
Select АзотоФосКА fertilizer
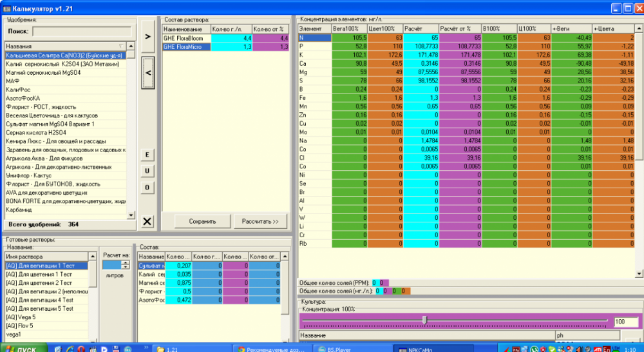[x=65, y=98]
